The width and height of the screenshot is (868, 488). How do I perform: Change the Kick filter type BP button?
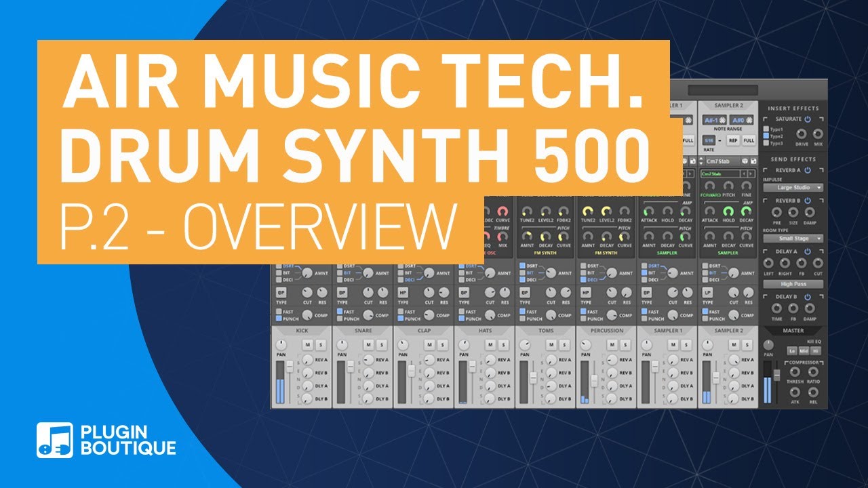coord(281,293)
